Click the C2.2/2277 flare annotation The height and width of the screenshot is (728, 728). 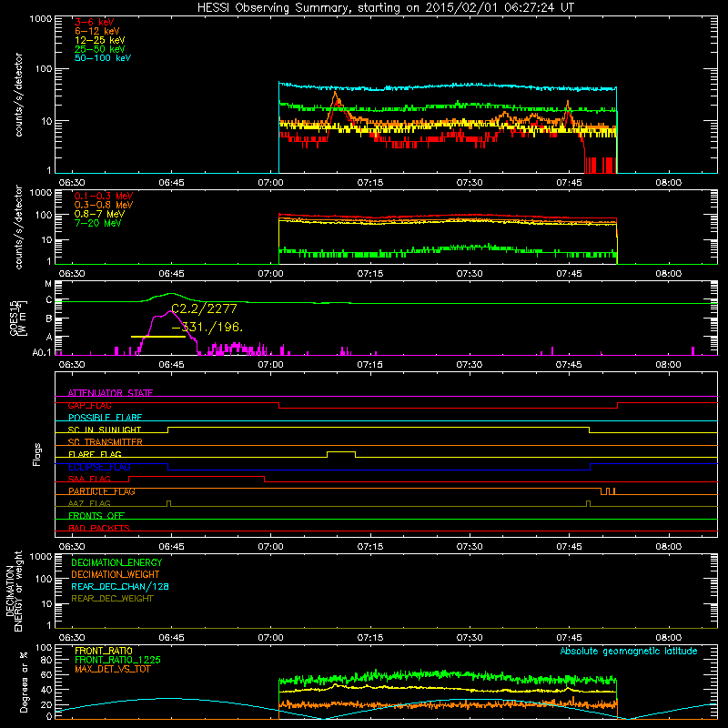204,308
